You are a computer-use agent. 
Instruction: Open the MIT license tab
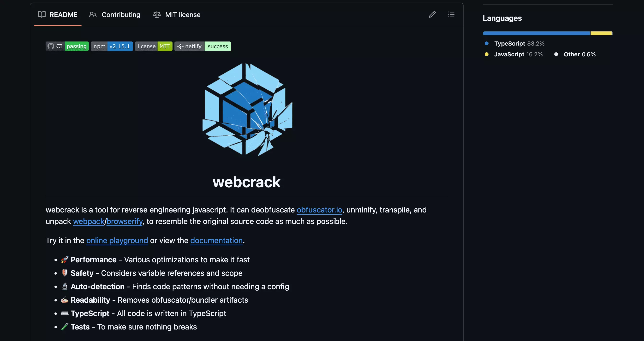(183, 14)
